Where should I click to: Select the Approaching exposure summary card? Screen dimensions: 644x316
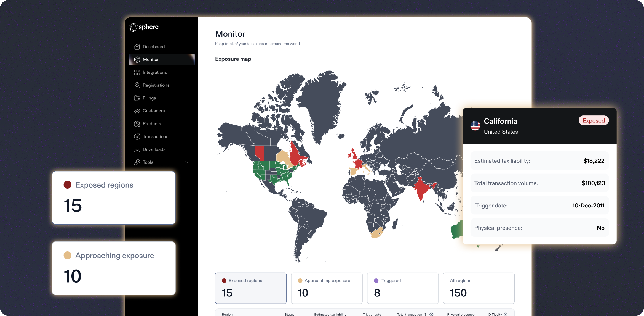(327, 288)
